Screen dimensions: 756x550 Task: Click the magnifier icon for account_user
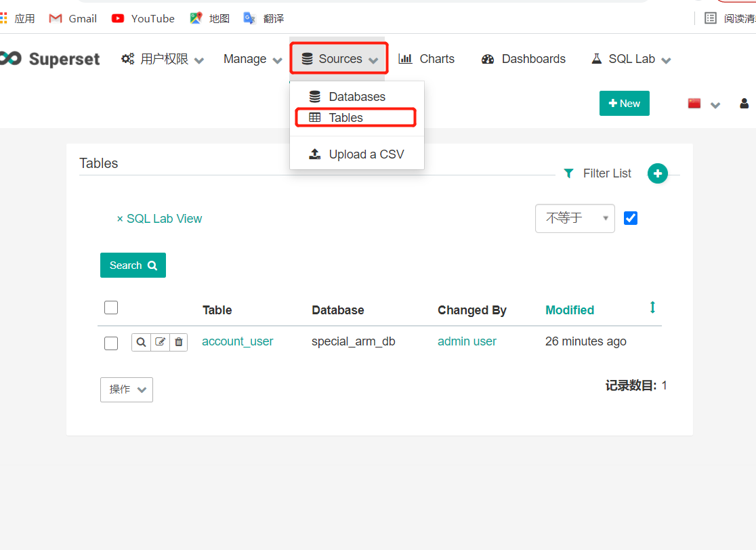[x=141, y=342]
